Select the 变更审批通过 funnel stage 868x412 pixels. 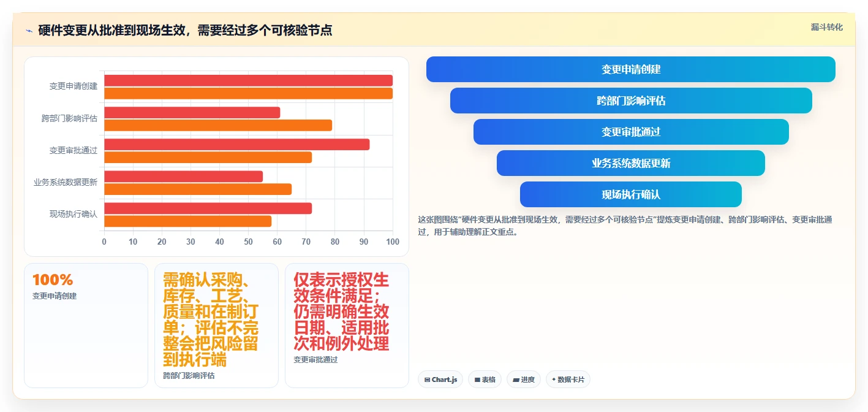631,132
